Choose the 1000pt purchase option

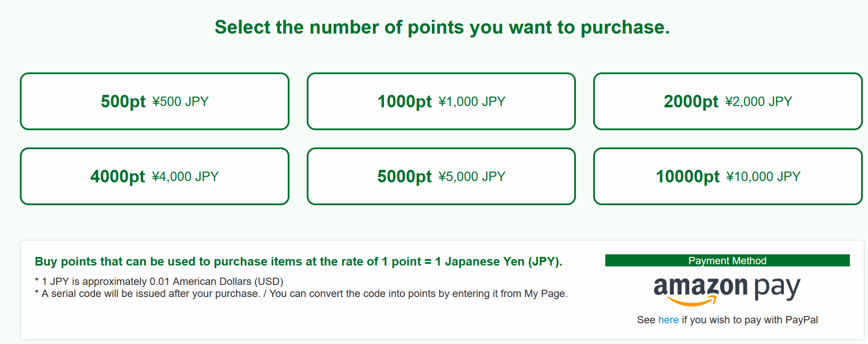click(441, 101)
